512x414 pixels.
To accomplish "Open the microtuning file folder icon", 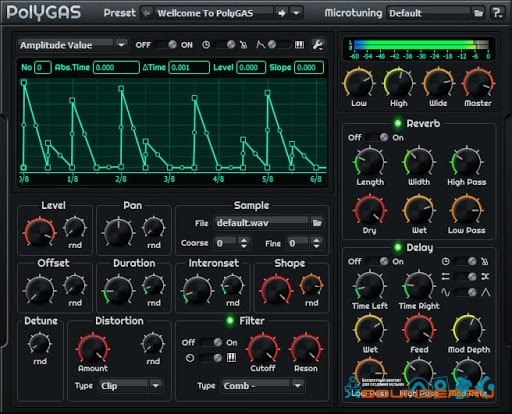I will (478, 13).
